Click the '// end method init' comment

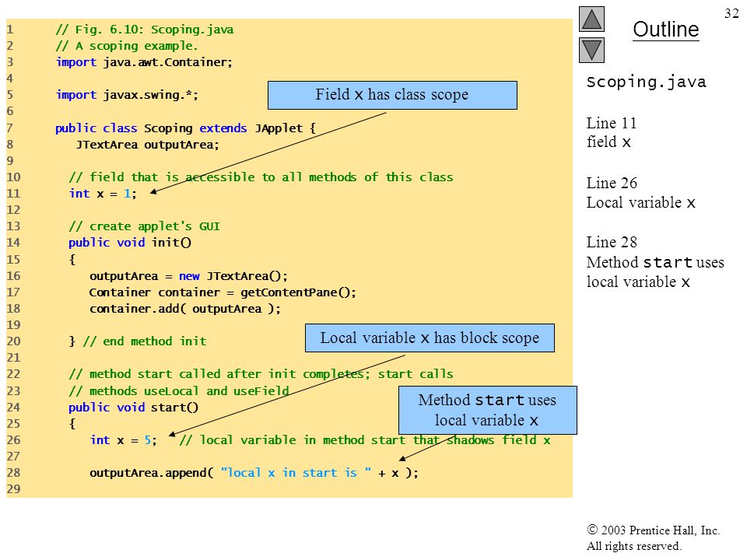(x=145, y=341)
